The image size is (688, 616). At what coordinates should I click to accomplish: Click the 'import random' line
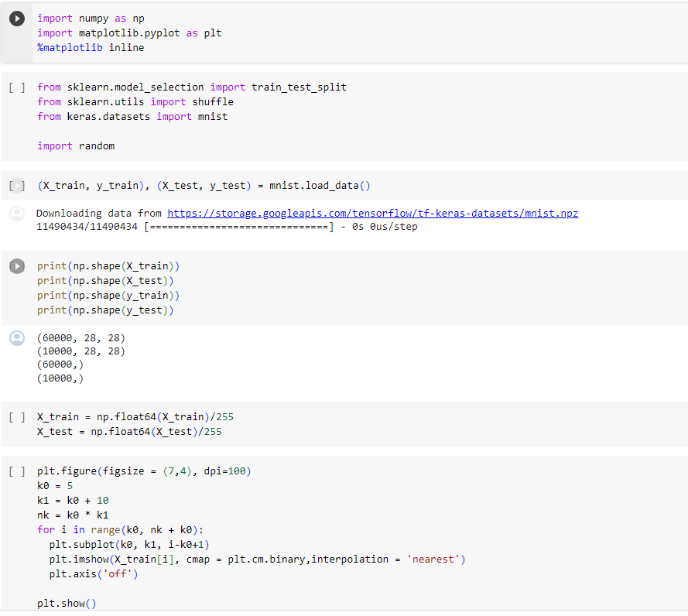pyautogui.click(x=76, y=145)
